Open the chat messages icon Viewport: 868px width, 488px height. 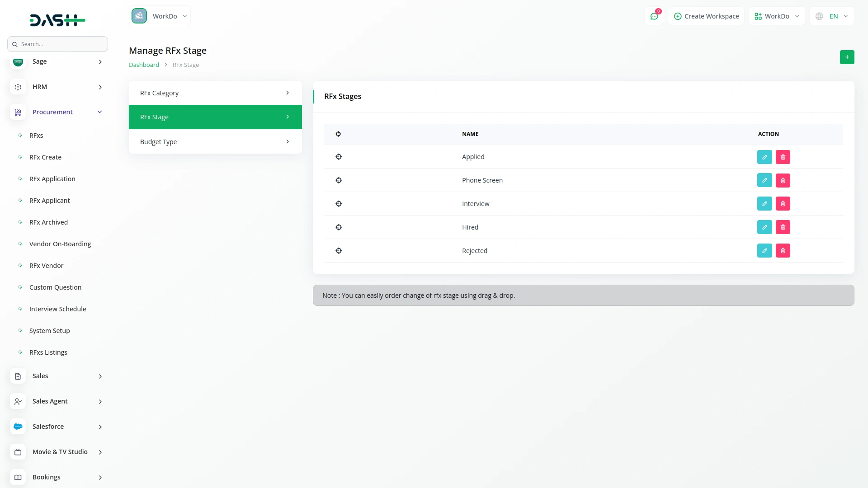coord(654,16)
